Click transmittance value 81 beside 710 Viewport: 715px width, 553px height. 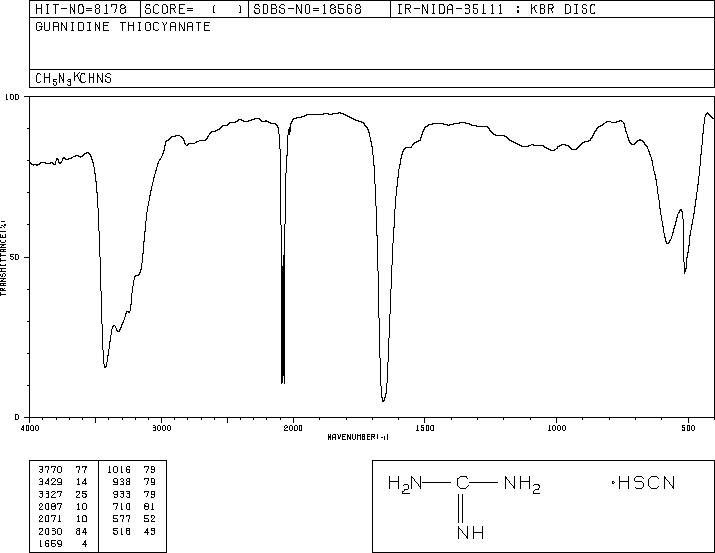tap(150, 506)
